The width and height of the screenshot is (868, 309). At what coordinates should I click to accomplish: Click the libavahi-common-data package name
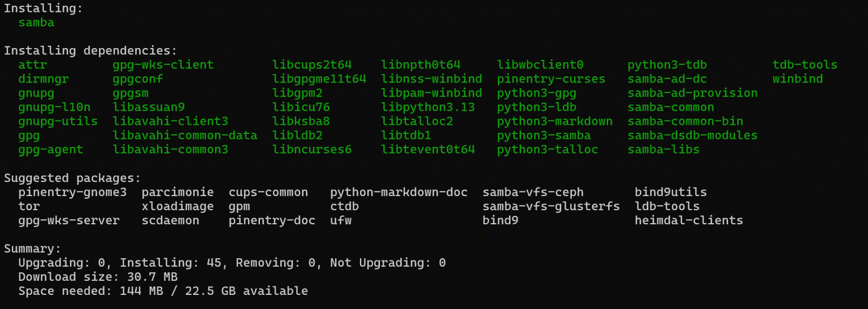click(185, 136)
